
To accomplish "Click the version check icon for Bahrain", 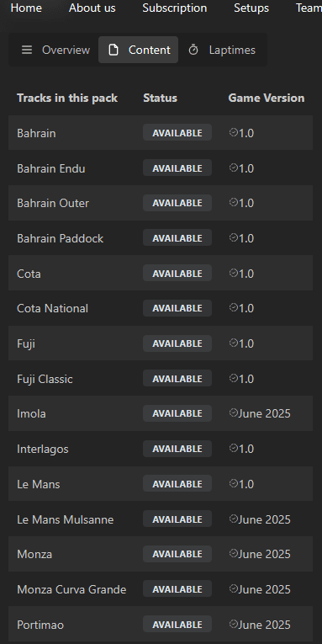I will click(234, 132).
